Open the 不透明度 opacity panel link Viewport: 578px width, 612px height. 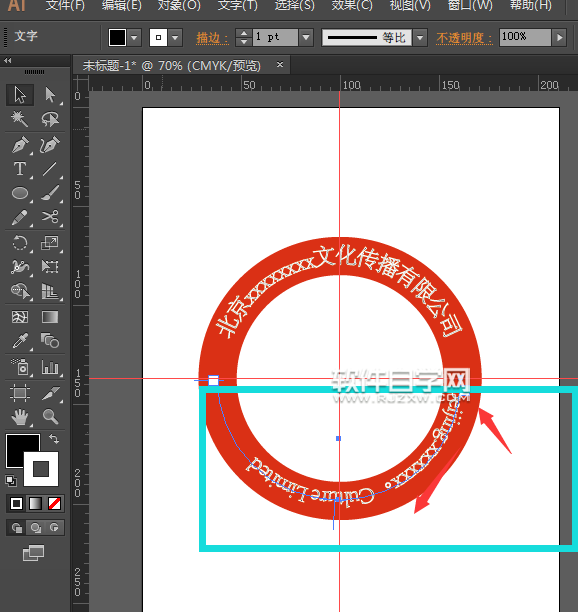pos(464,38)
